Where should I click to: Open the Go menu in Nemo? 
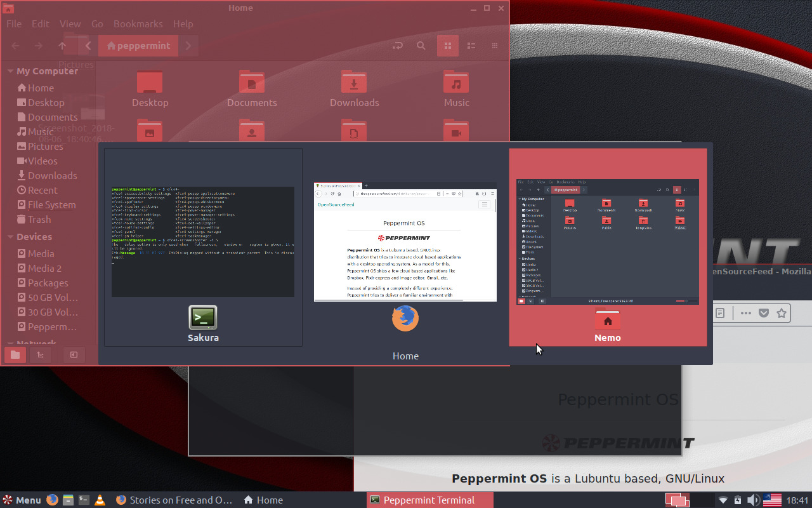click(96, 23)
